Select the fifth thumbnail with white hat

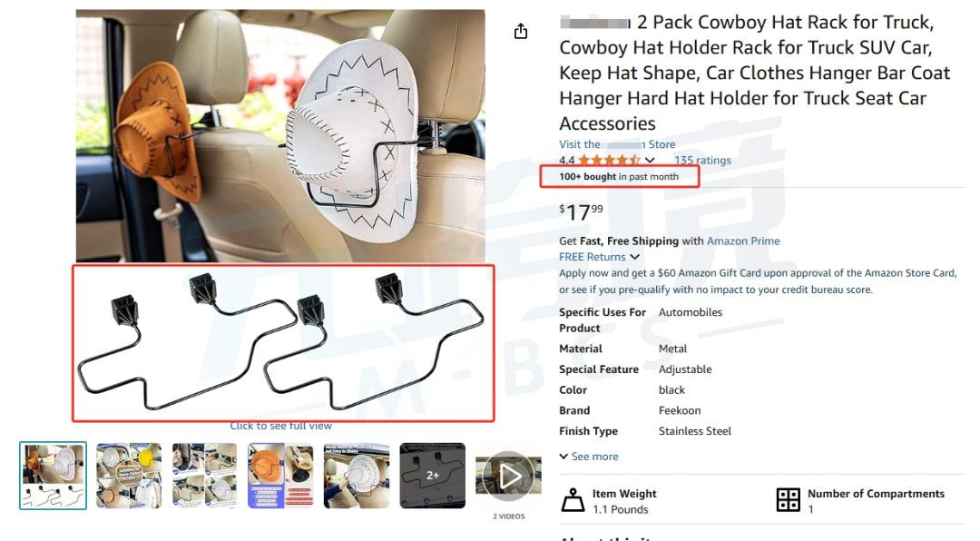[357, 476]
